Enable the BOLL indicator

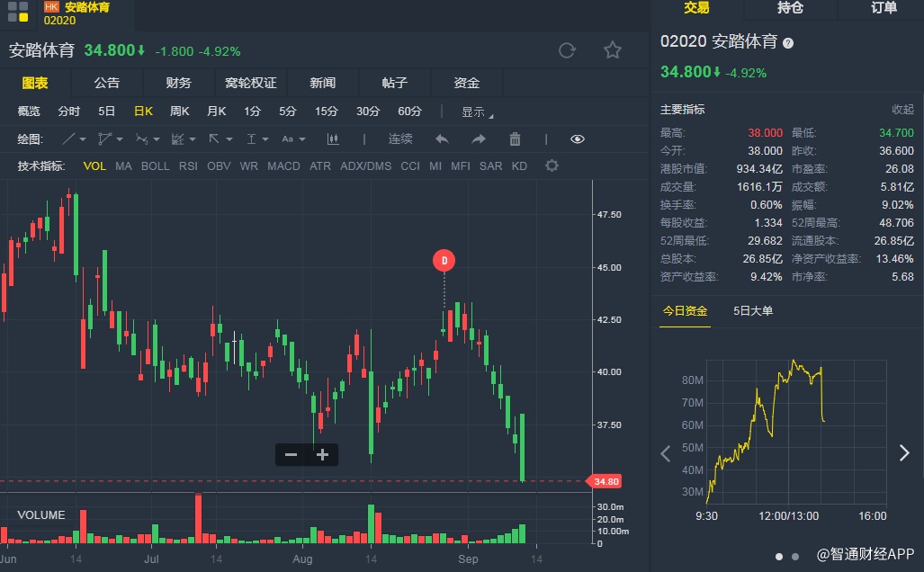155,166
